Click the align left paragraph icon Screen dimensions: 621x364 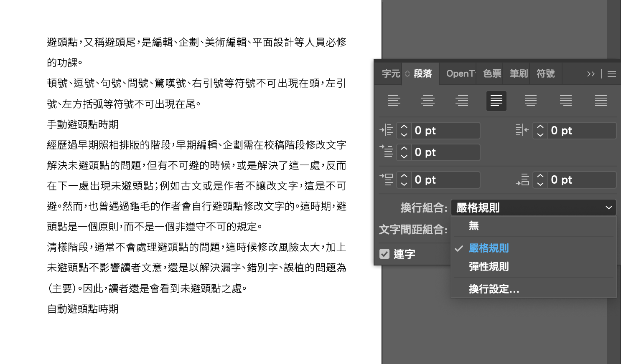(394, 101)
